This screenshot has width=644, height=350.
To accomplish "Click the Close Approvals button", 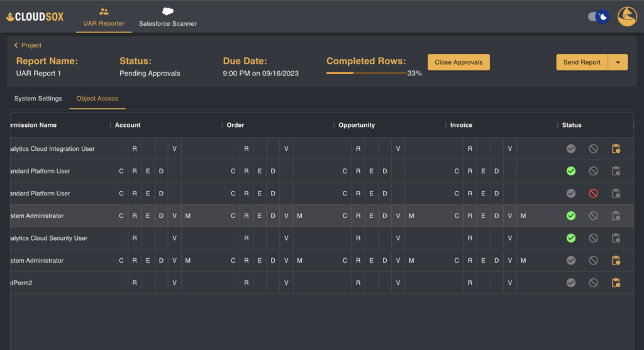I will 458,62.
